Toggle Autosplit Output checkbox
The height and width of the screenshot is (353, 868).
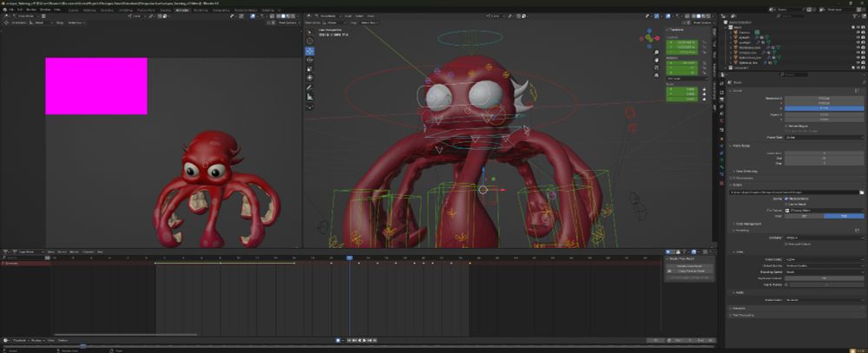click(x=786, y=245)
